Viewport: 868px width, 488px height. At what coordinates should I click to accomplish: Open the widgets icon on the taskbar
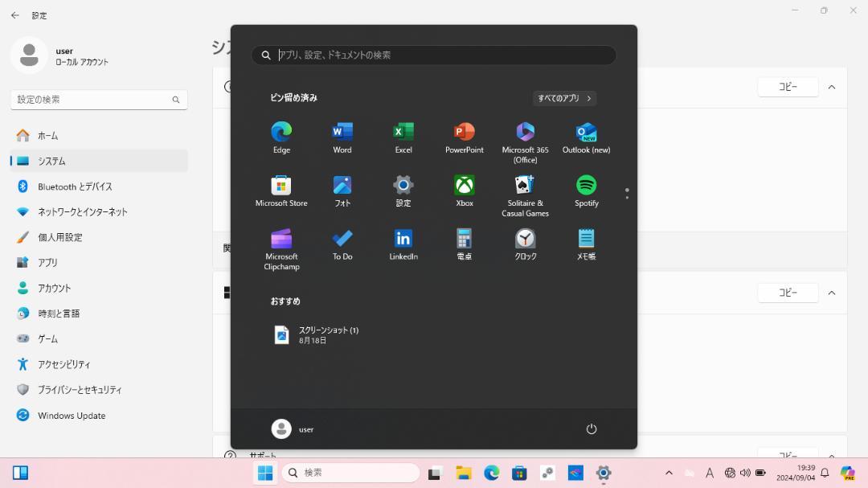click(x=20, y=473)
